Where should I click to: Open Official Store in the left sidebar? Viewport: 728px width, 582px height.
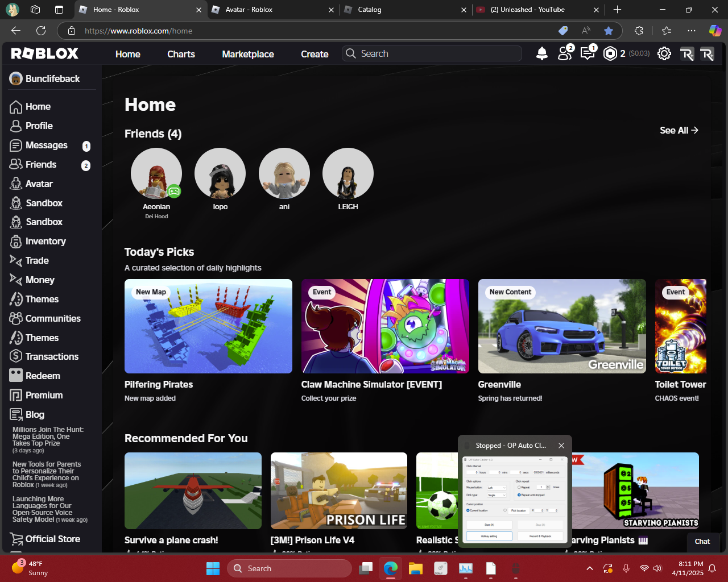[x=45, y=539]
